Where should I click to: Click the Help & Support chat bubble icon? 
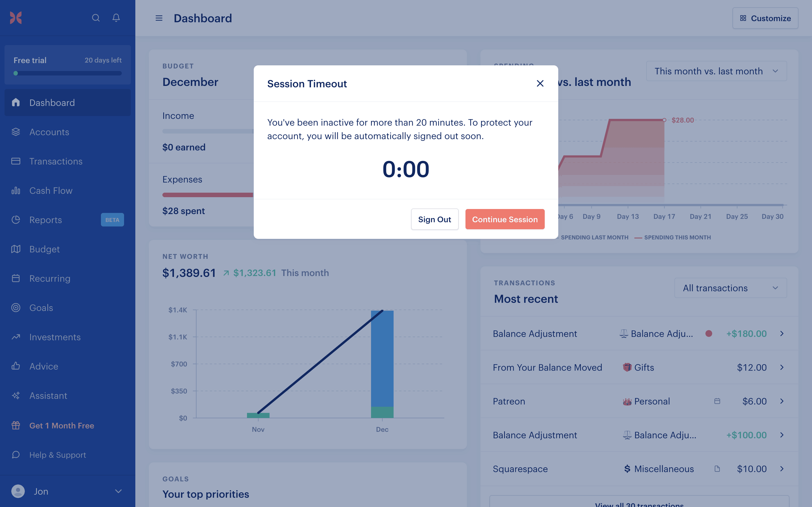(x=16, y=455)
